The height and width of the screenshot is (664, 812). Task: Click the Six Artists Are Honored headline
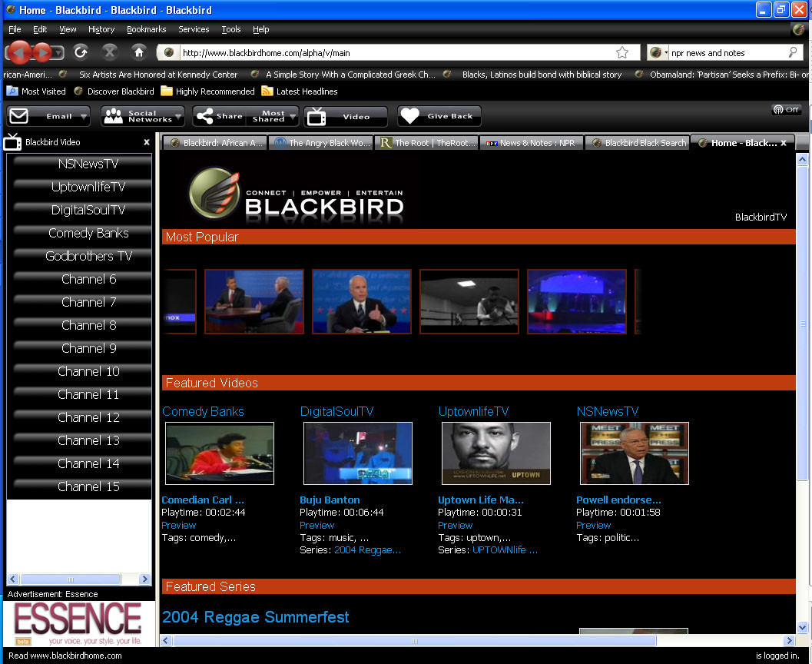click(x=158, y=74)
